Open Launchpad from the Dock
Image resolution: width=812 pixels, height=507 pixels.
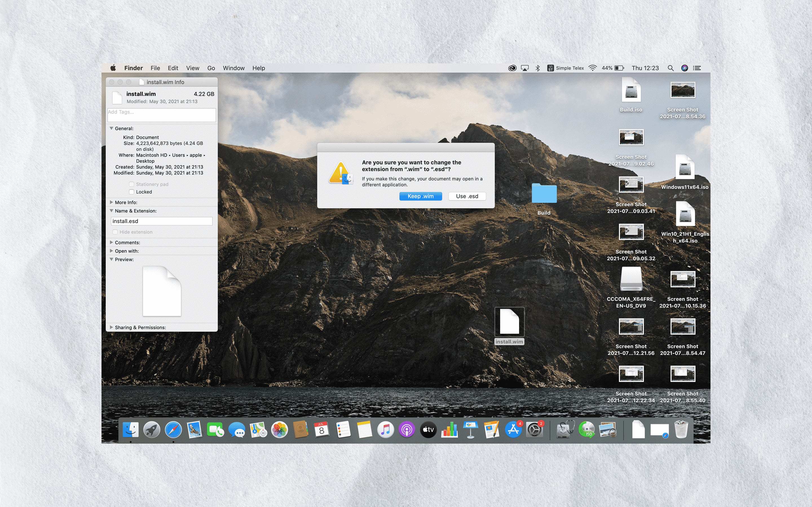pos(152,430)
